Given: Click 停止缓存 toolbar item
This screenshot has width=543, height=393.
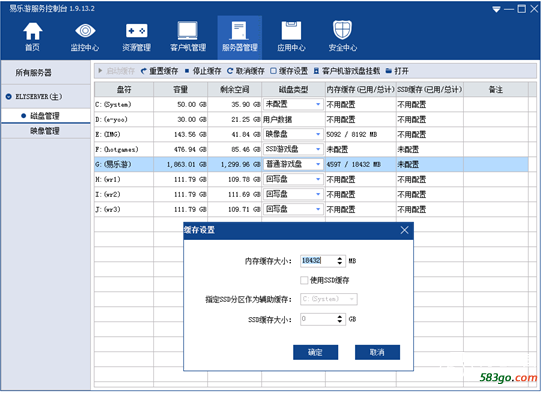Looking at the screenshot, I should tap(203, 71).
